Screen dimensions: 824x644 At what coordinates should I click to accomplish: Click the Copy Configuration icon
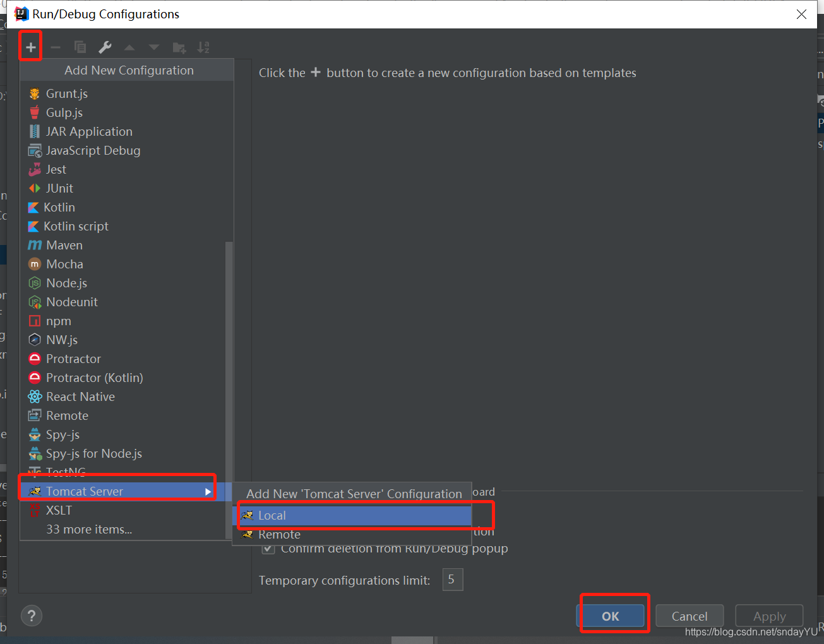click(x=80, y=47)
